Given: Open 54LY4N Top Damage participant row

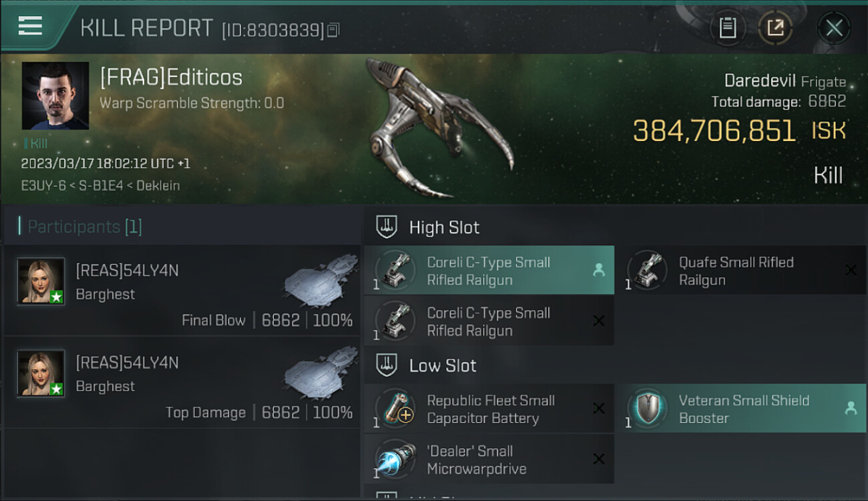Looking at the screenshot, I should click(x=182, y=382).
